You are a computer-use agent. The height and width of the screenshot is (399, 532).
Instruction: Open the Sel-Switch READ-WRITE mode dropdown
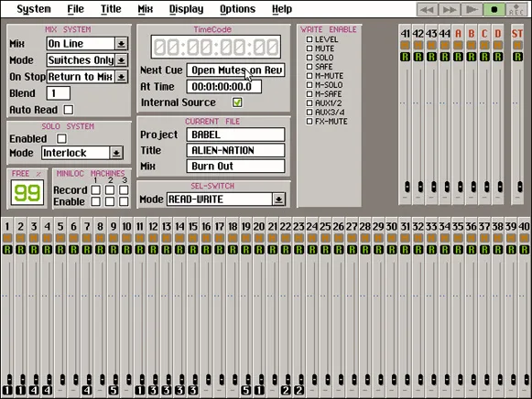point(278,199)
